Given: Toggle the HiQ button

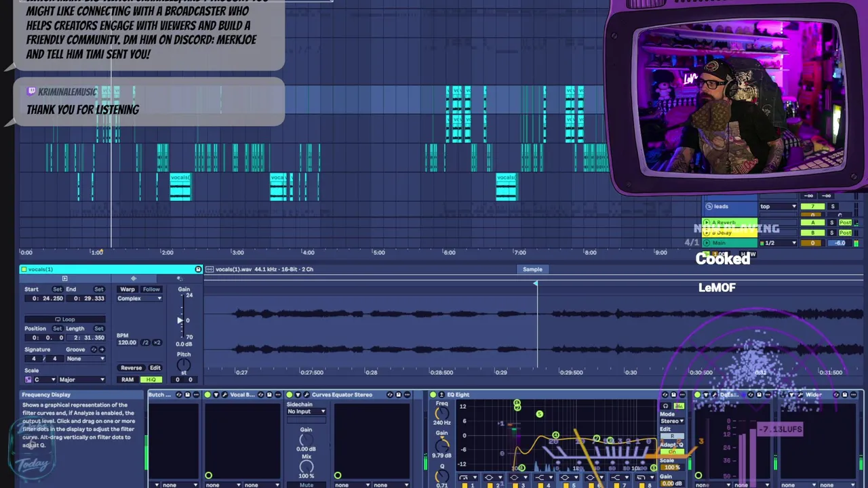Looking at the screenshot, I should 151,380.
